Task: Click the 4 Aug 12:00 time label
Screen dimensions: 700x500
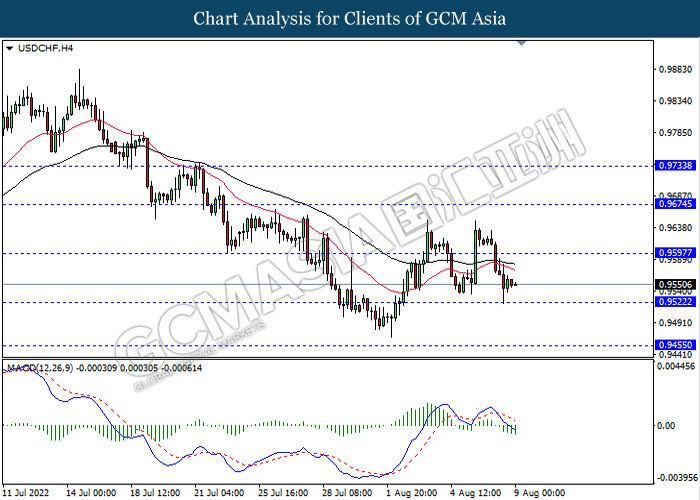Action: click(x=476, y=493)
